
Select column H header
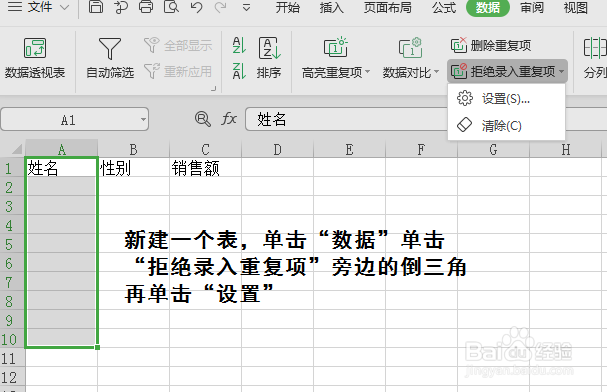coord(566,149)
